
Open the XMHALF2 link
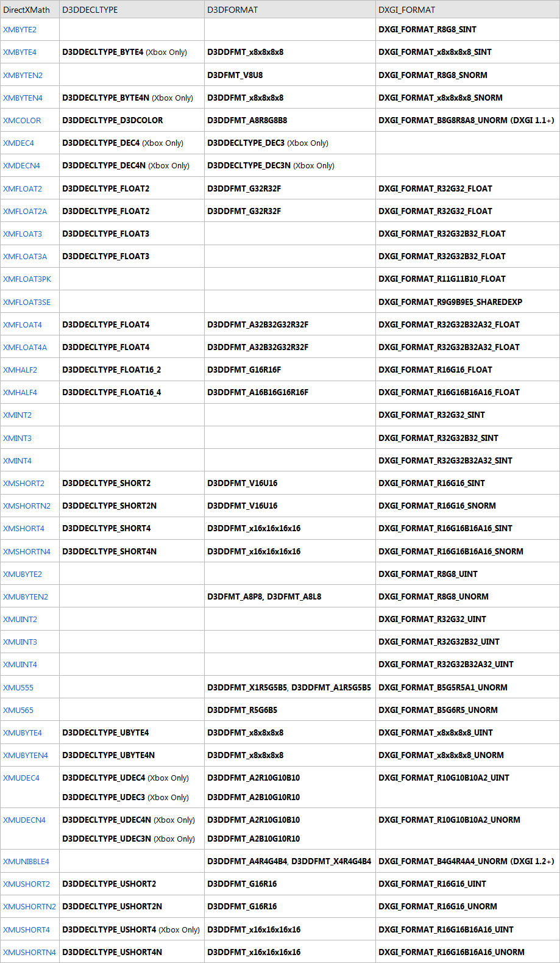pyautogui.click(x=20, y=370)
